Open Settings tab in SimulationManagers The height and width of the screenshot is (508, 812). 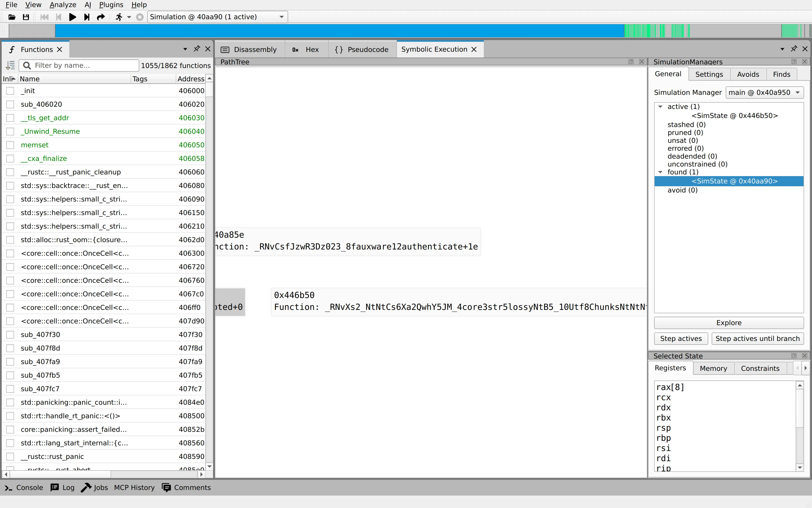point(709,74)
